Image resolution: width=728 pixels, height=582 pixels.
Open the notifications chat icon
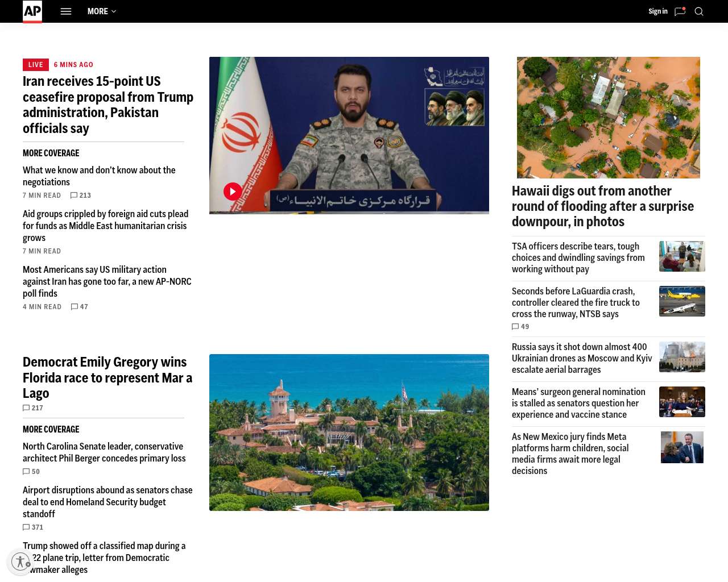pos(680,11)
